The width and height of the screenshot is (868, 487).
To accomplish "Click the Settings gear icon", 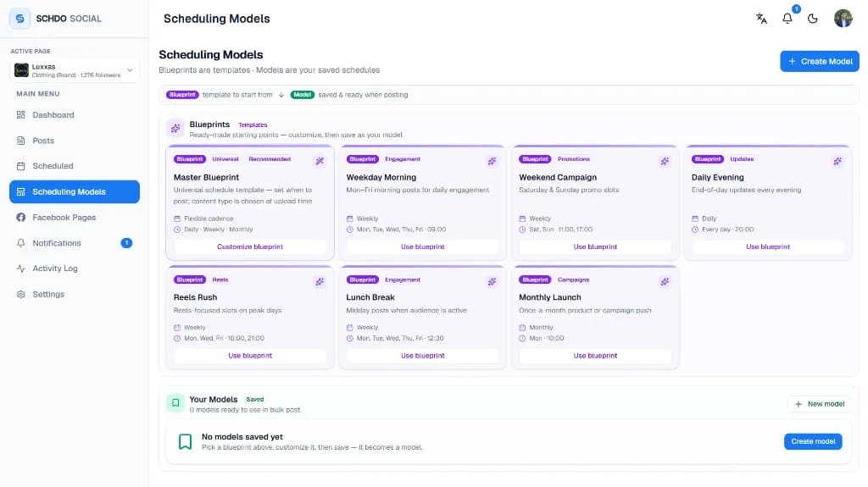I will click(21, 295).
